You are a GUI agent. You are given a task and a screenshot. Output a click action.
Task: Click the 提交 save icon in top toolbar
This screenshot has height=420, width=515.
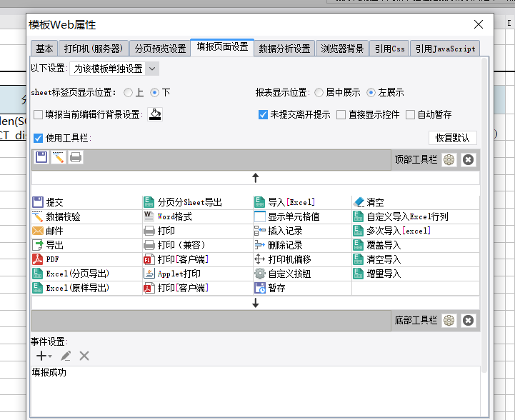point(41,157)
